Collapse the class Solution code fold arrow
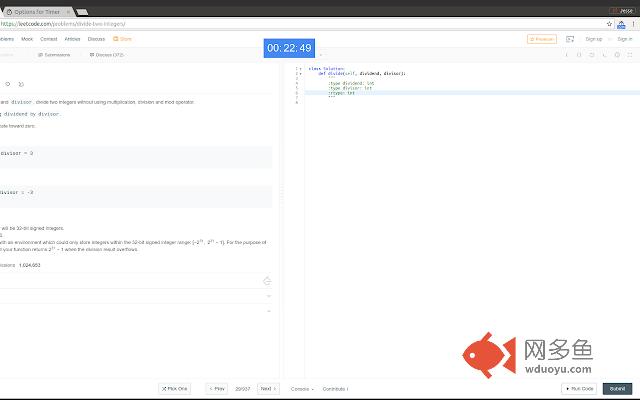Image resolution: width=640 pixels, height=400 pixels. pos(300,68)
